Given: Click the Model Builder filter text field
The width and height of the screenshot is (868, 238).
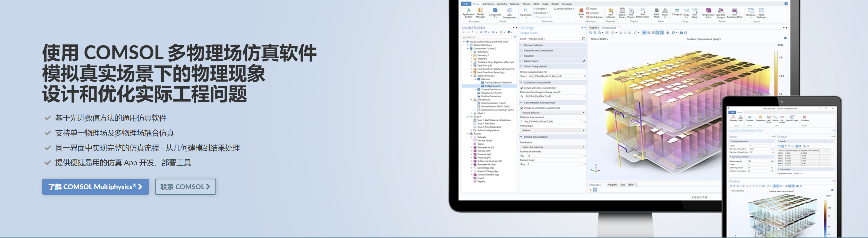Looking at the screenshot, I should point(487,37).
